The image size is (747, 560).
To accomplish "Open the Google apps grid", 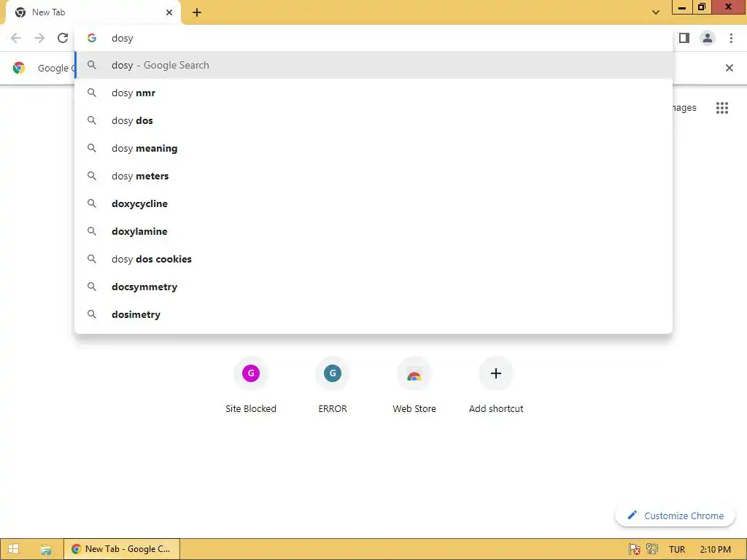I will click(721, 108).
